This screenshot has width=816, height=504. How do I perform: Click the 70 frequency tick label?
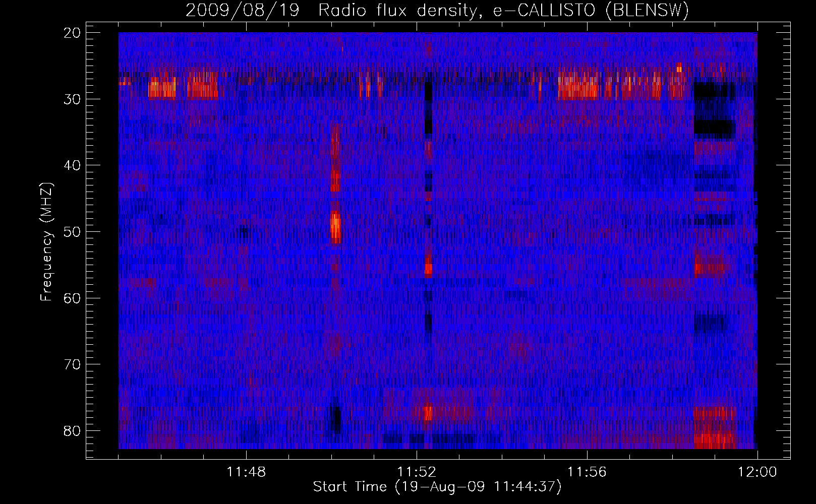pyautogui.click(x=73, y=364)
